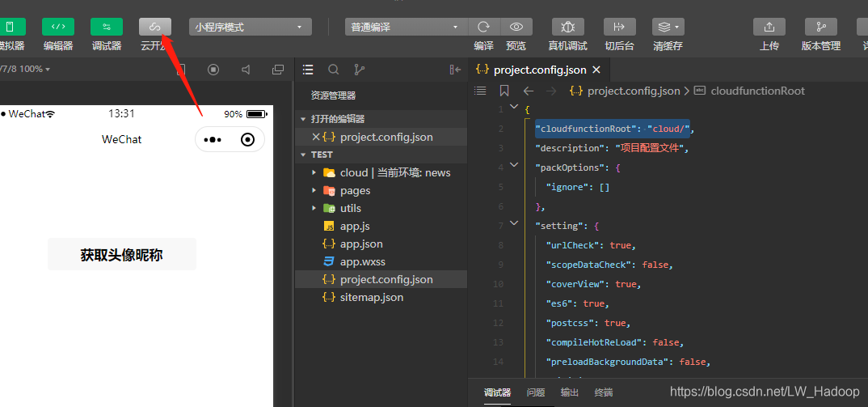
Task: Toggle the 调试器 debugger panel button
Action: (107, 27)
